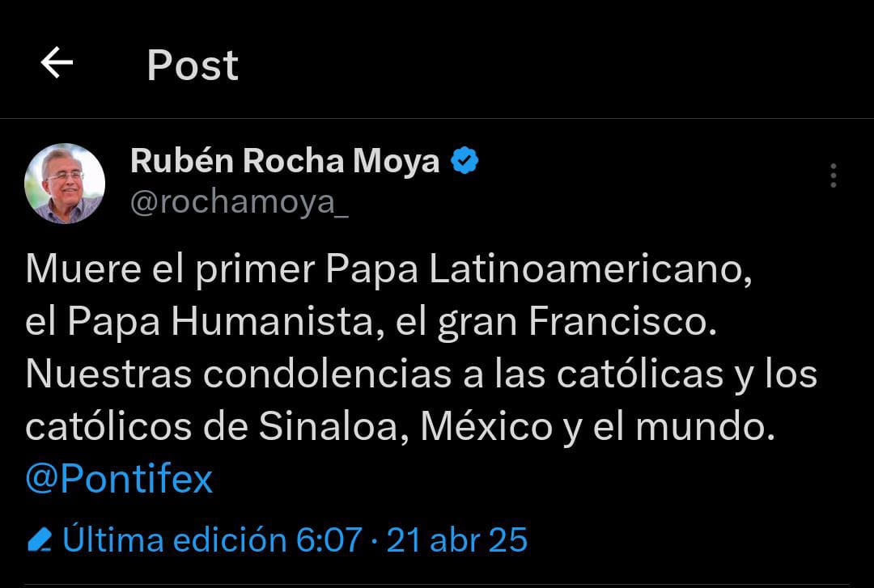The height and width of the screenshot is (588, 874).
Task: Open the Rubén Rocha Moya display name
Action: click(x=285, y=160)
